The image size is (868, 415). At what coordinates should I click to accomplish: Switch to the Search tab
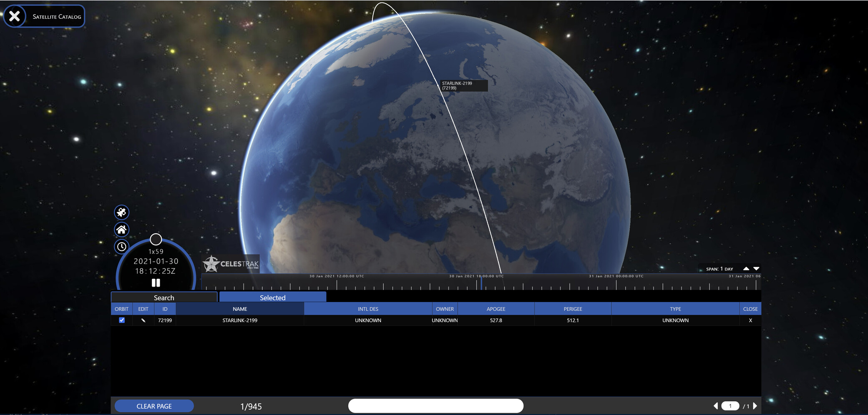(164, 297)
